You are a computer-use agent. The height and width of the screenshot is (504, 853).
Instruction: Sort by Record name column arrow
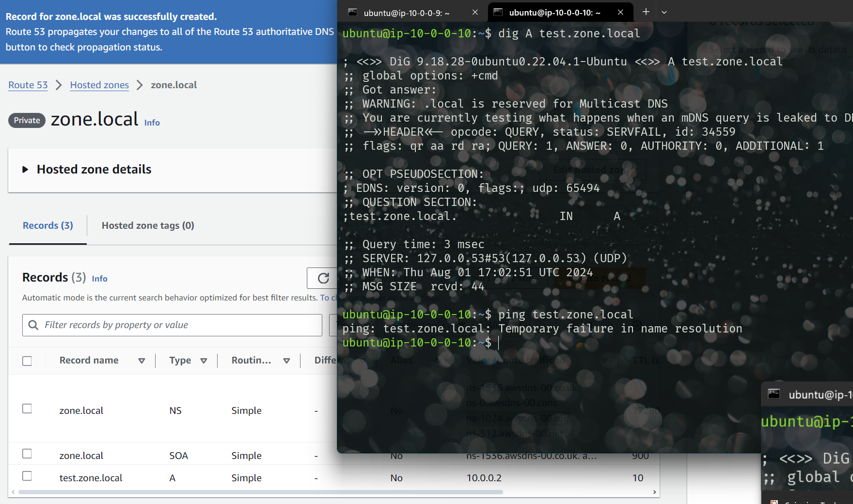point(142,361)
